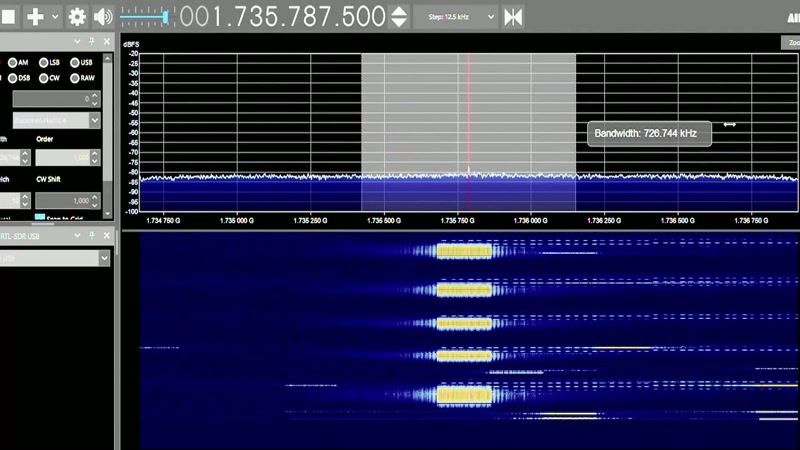
Task: Open the RTL-SDR device selection dropdown
Action: coord(55,258)
